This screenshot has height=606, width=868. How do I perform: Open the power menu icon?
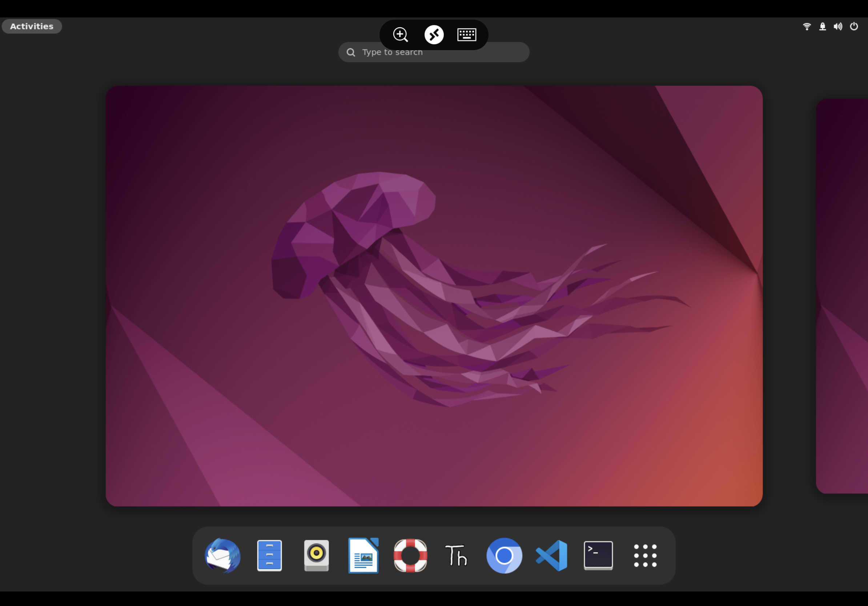(853, 27)
